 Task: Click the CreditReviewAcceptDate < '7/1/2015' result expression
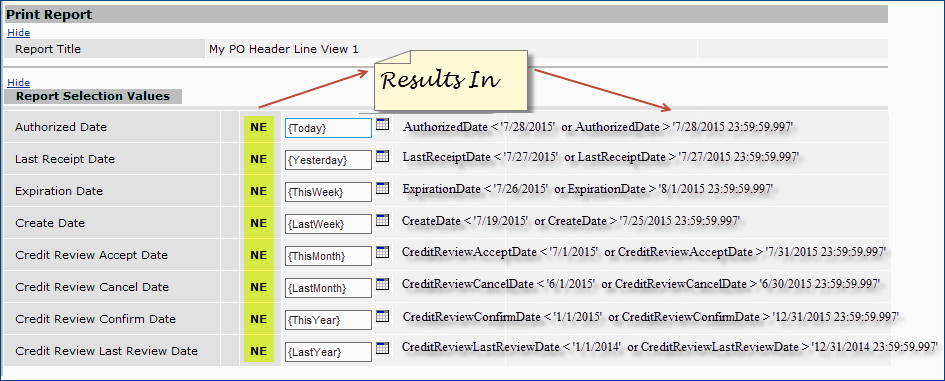644,252
